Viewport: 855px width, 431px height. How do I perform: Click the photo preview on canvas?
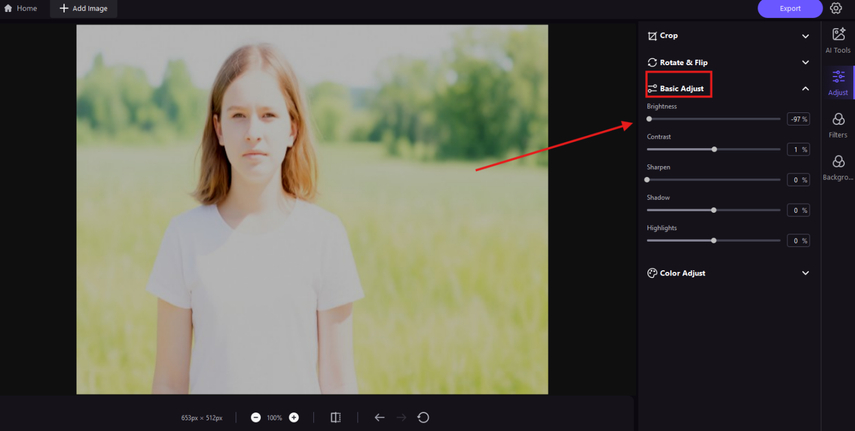tap(312, 209)
